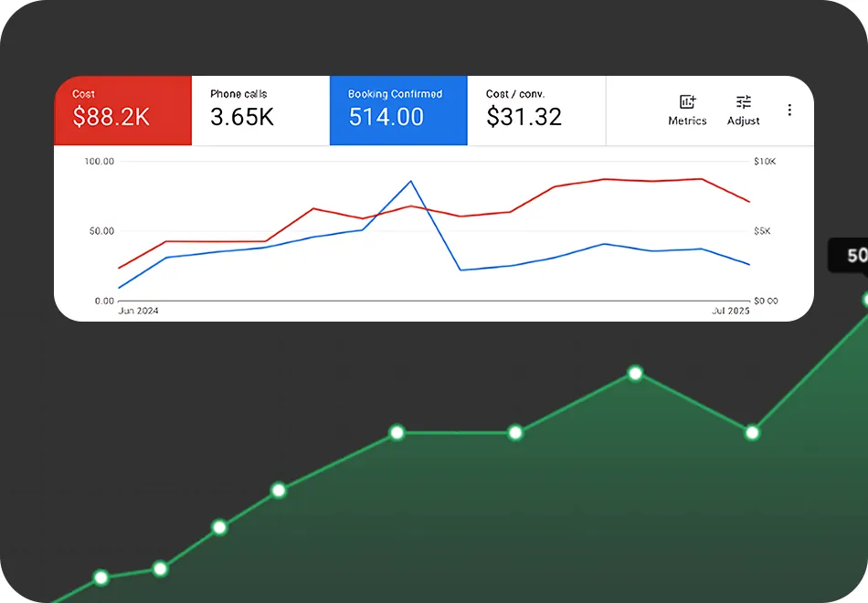
Task: Select the red Cost metric card
Action: 122,110
